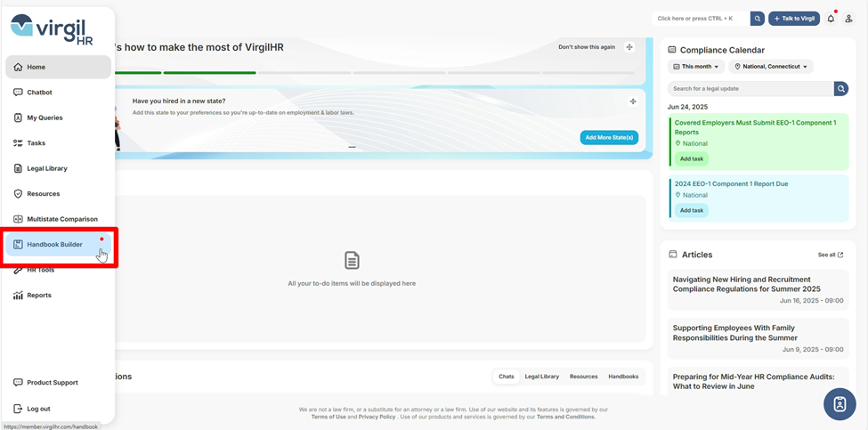Open the Tasks section
Viewport: 868px width, 430px height.
coord(58,142)
